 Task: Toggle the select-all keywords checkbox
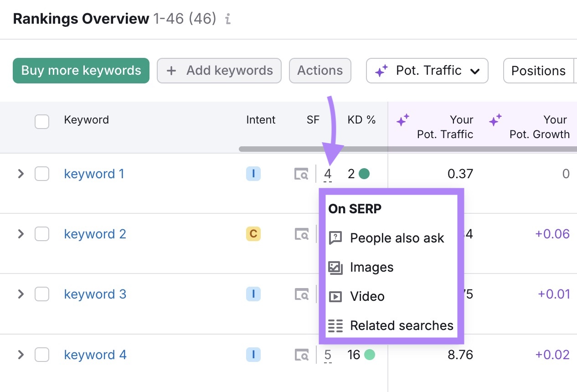pyautogui.click(x=41, y=122)
